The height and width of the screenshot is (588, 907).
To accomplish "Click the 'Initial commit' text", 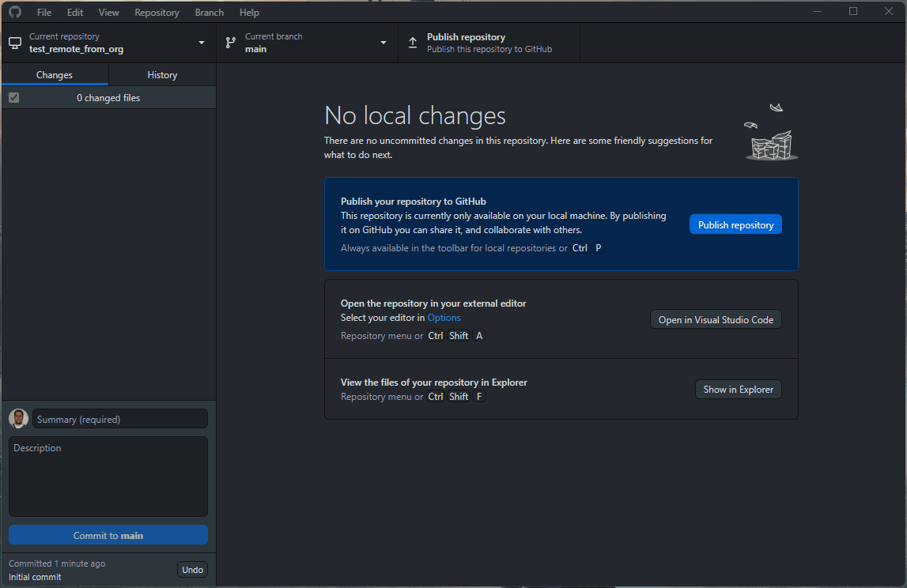I will coord(35,577).
